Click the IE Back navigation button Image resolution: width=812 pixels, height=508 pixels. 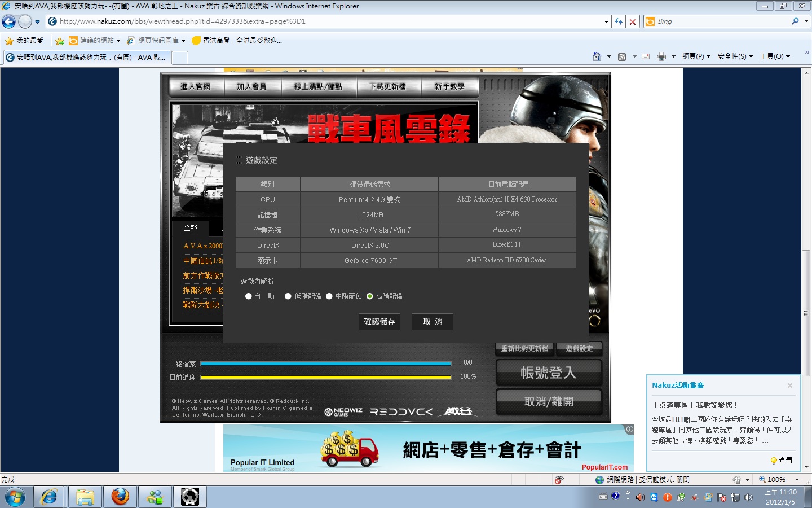click(9, 21)
